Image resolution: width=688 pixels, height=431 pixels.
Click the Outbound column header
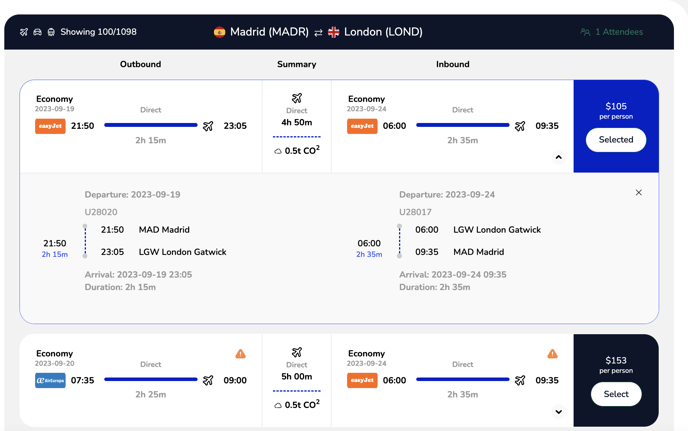(x=140, y=64)
